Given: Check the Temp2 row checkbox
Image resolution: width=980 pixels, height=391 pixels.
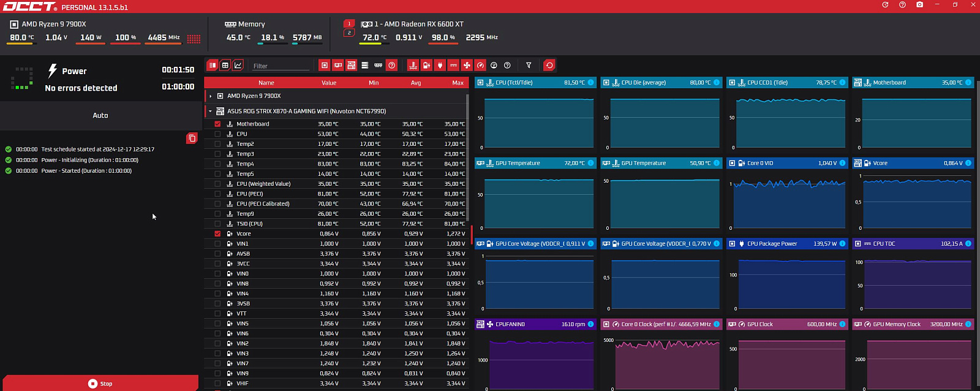Looking at the screenshot, I should (x=217, y=144).
